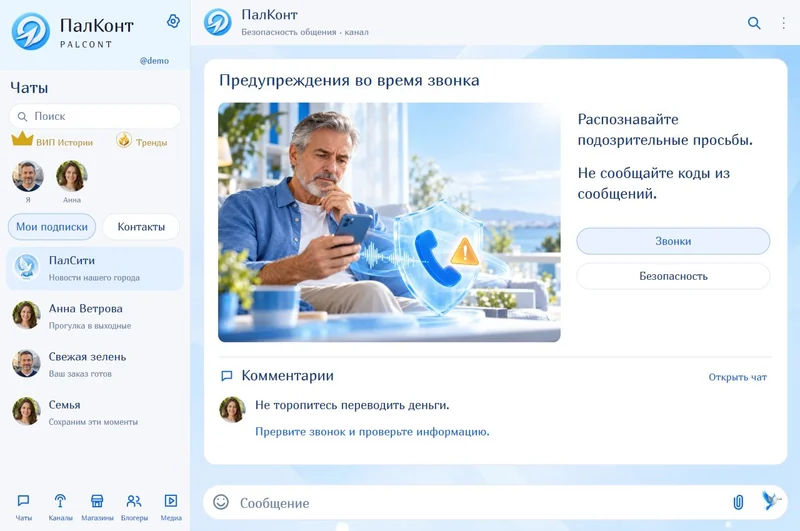This screenshot has height=531, width=800.
Task: Click into the Сообщение input field
Action: pyautogui.click(x=480, y=503)
